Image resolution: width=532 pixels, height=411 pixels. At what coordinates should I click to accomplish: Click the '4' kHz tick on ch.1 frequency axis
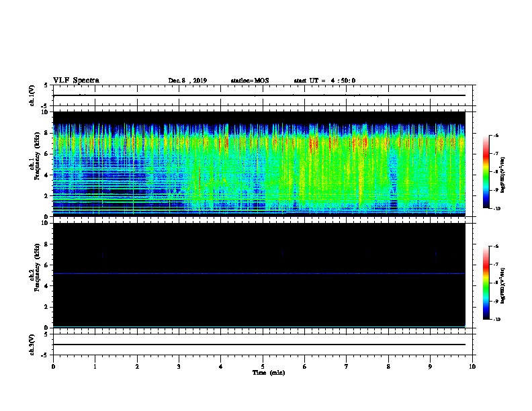46,175
